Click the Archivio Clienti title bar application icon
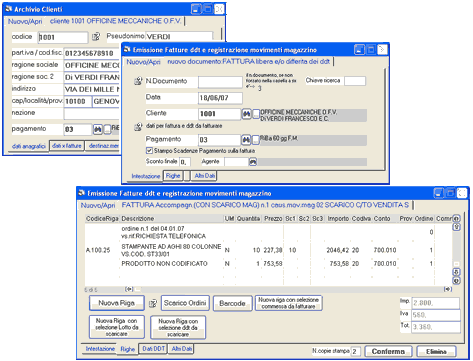Viewport: 473px width, 361px height. (x=9, y=9)
